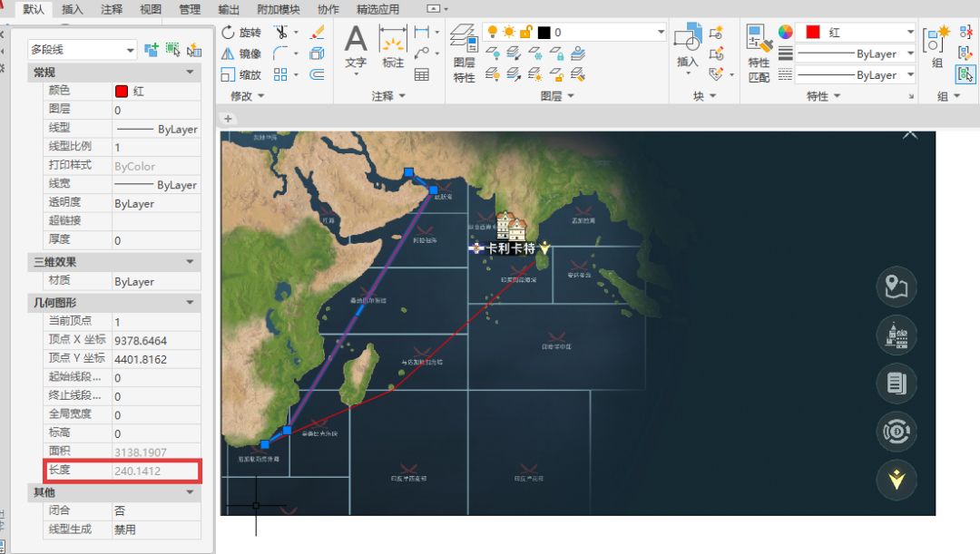This screenshot has height=554, width=980.
Task: Click the large Text (文字) tool
Action: pyautogui.click(x=356, y=47)
